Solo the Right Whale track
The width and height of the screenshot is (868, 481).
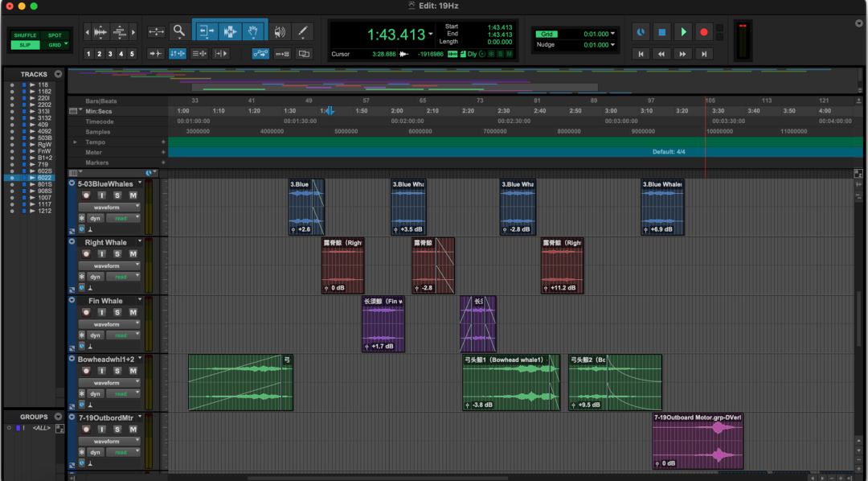pos(117,254)
